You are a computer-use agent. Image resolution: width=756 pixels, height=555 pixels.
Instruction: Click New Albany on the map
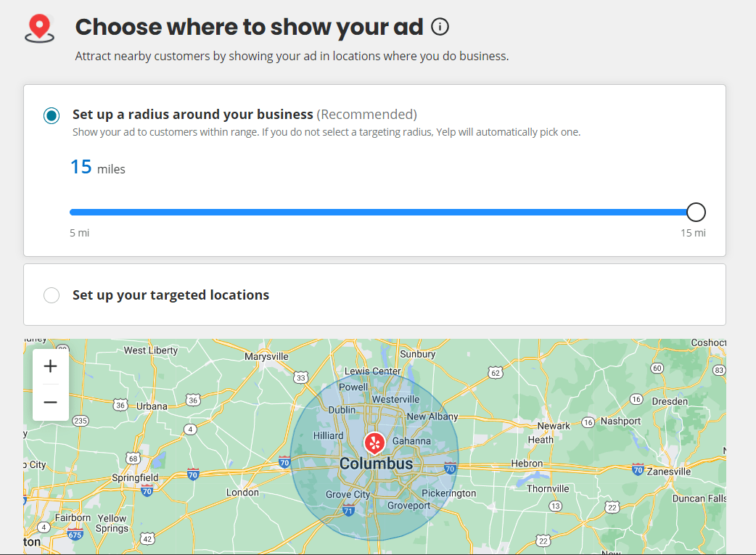pos(432,416)
